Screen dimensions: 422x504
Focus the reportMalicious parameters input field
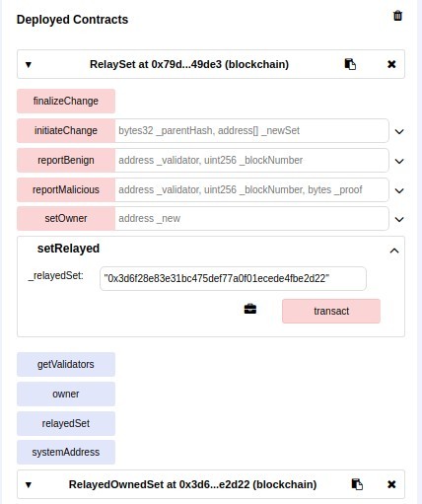click(x=251, y=189)
